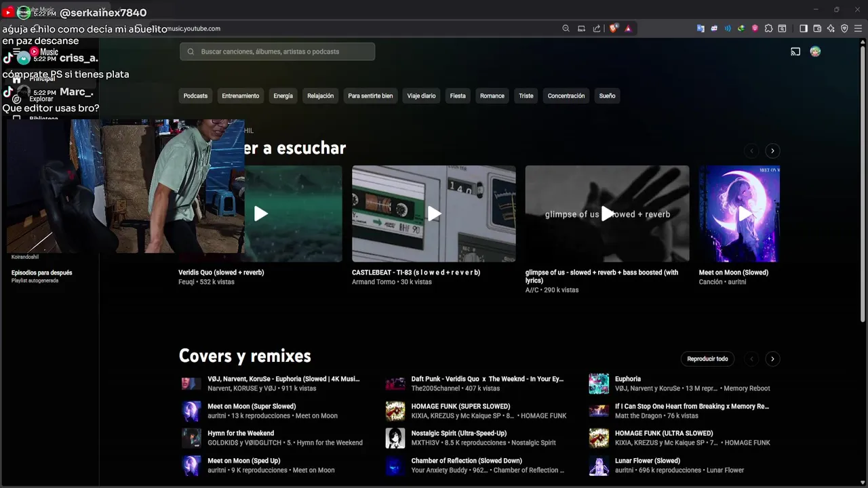Screen dimensions: 868x488
Task: Choose the Triste mood chip
Action: [526, 96]
